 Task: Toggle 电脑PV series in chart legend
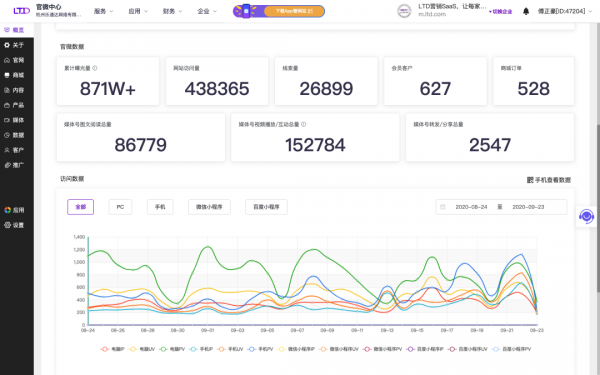[x=172, y=349]
